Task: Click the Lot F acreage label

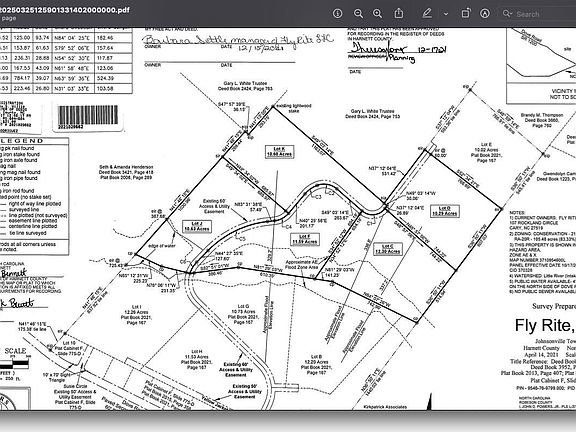Action: coord(305,240)
